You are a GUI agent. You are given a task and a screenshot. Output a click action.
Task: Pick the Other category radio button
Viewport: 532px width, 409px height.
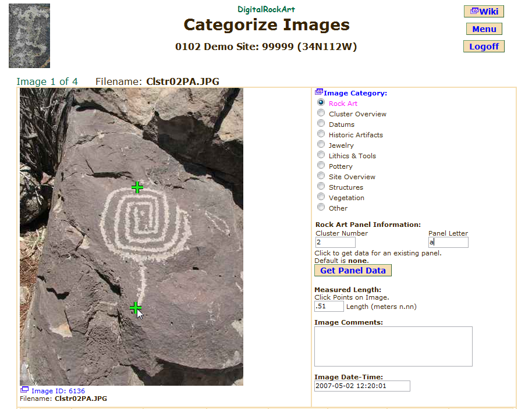click(x=321, y=208)
